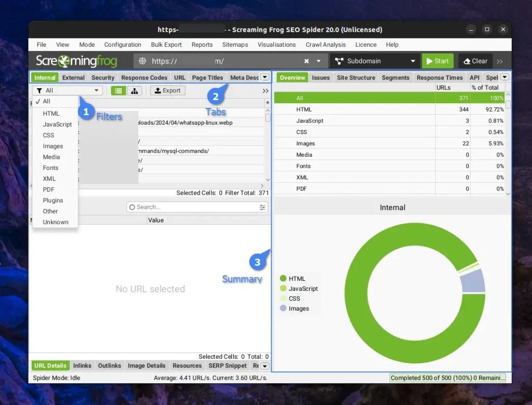532x405 pixels.
Task: Open the Mode menu
Action: click(87, 45)
